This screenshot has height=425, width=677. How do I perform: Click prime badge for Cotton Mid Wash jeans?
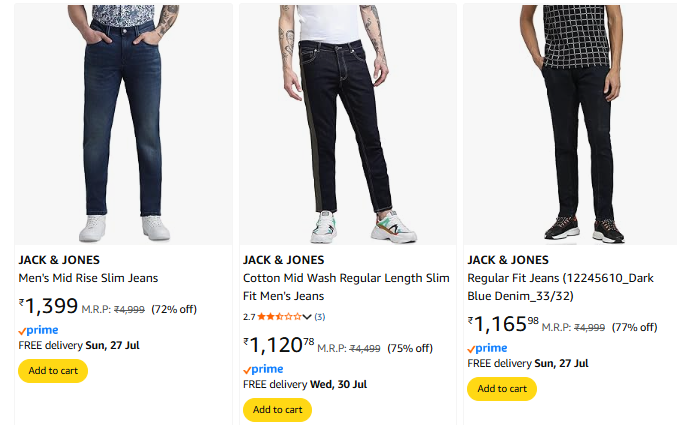click(263, 369)
